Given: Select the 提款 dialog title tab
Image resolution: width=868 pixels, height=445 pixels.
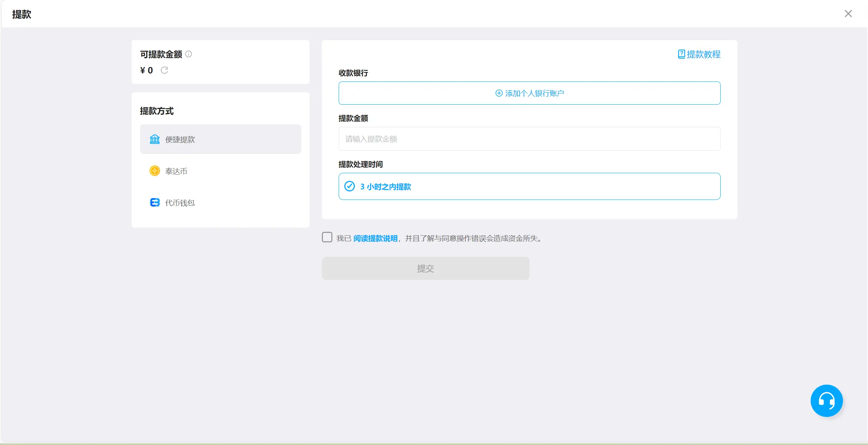Looking at the screenshot, I should point(21,14).
